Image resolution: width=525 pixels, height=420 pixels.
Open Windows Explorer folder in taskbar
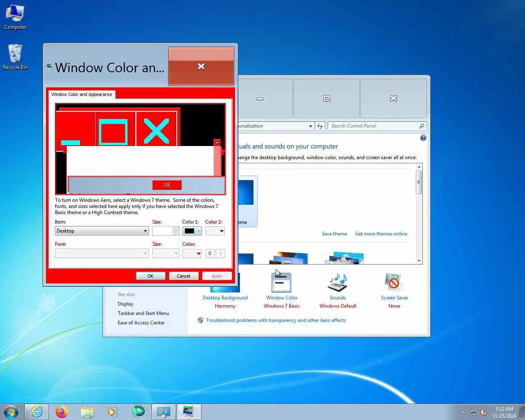click(87, 412)
